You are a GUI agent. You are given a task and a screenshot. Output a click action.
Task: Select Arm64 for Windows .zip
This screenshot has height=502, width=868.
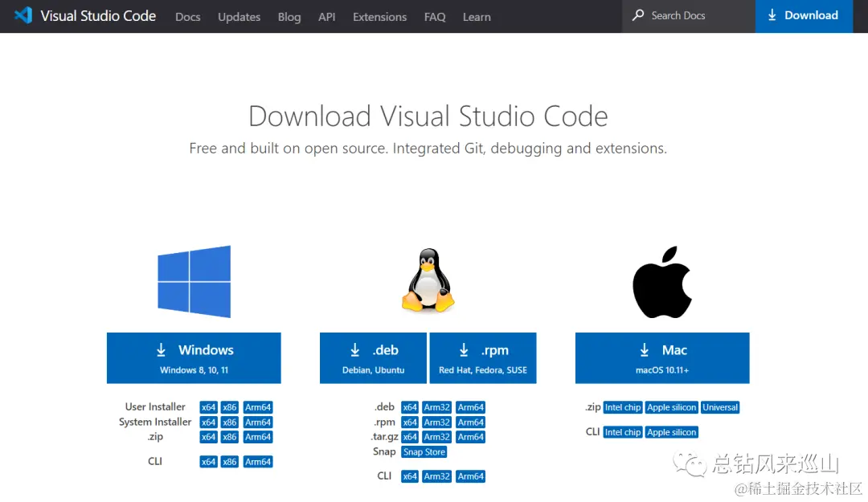tap(258, 437)
